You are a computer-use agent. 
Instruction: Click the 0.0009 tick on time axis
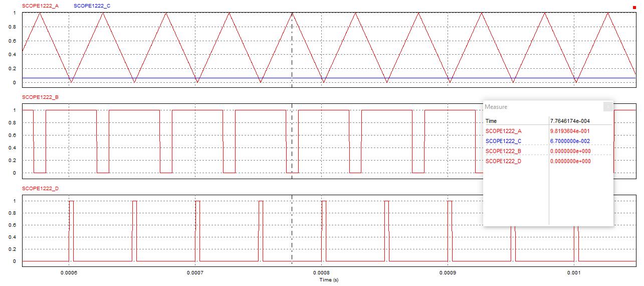point(448,273)
